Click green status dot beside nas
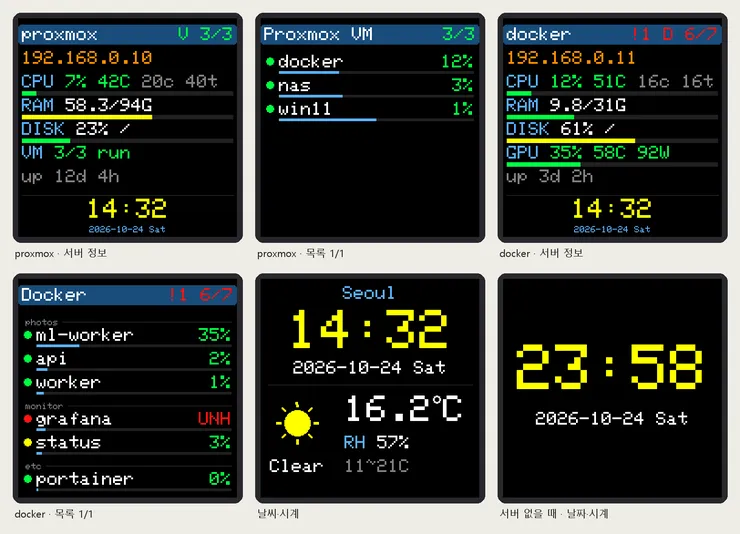 [270, 85]
